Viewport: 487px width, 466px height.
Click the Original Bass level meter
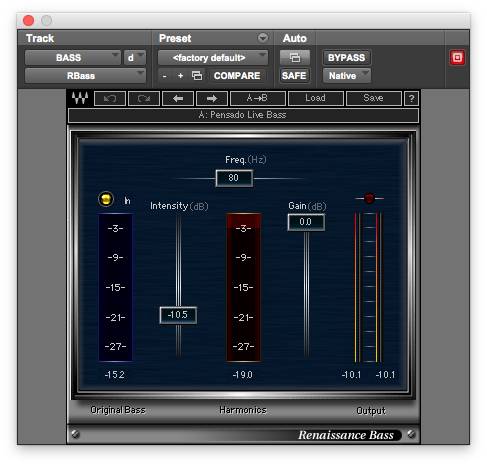(x=115, y=287)
